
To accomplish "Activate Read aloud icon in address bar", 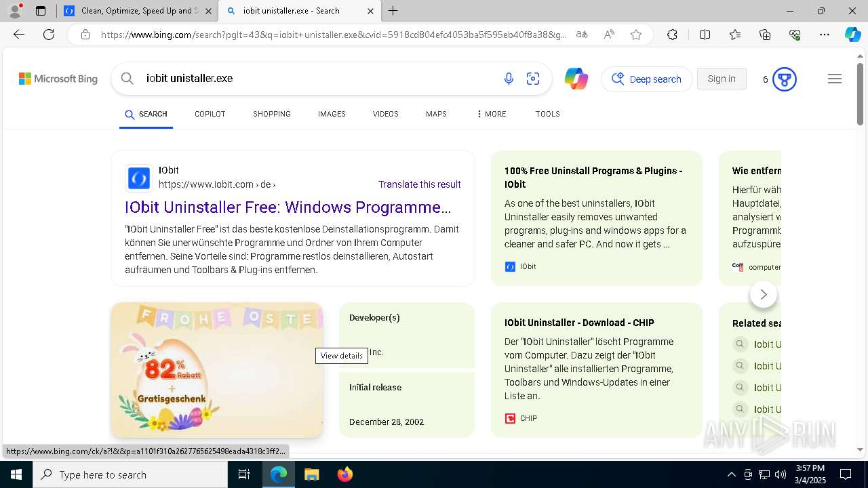I will [609, 35].
